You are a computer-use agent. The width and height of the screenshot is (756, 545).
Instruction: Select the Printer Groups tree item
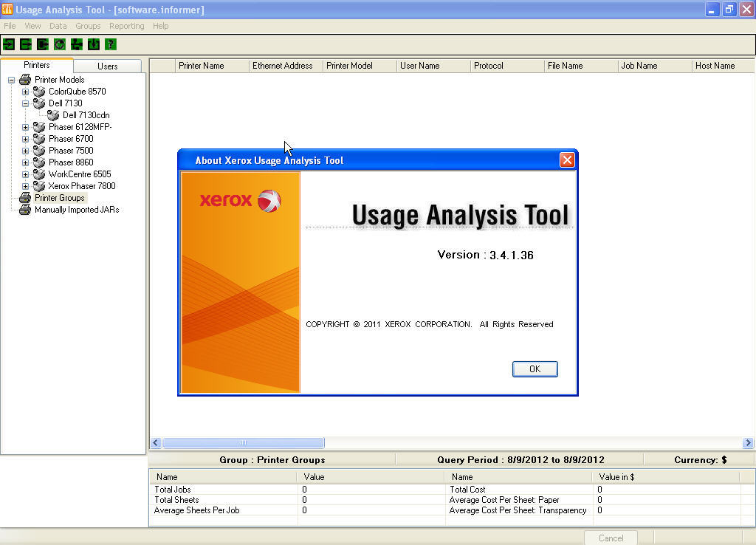click(x=59, y=198)
